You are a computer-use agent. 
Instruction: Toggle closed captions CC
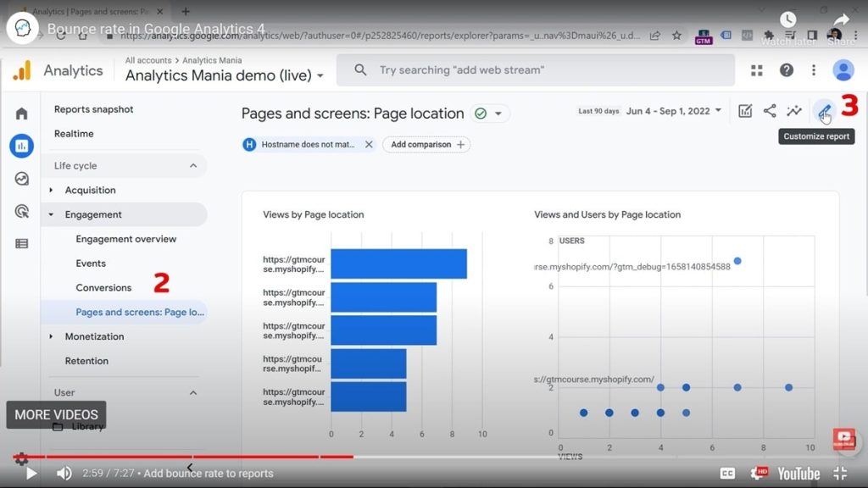point(727,473)
